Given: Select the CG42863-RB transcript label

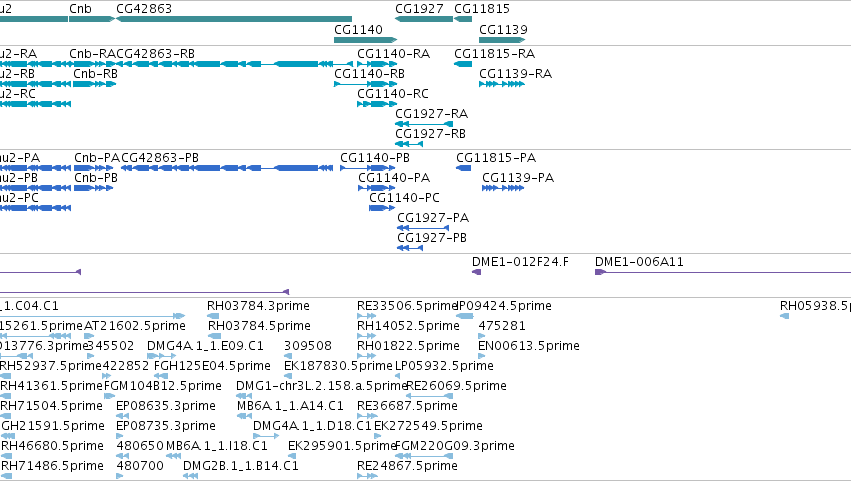Looking at the screenshot, I should (155, 54).
